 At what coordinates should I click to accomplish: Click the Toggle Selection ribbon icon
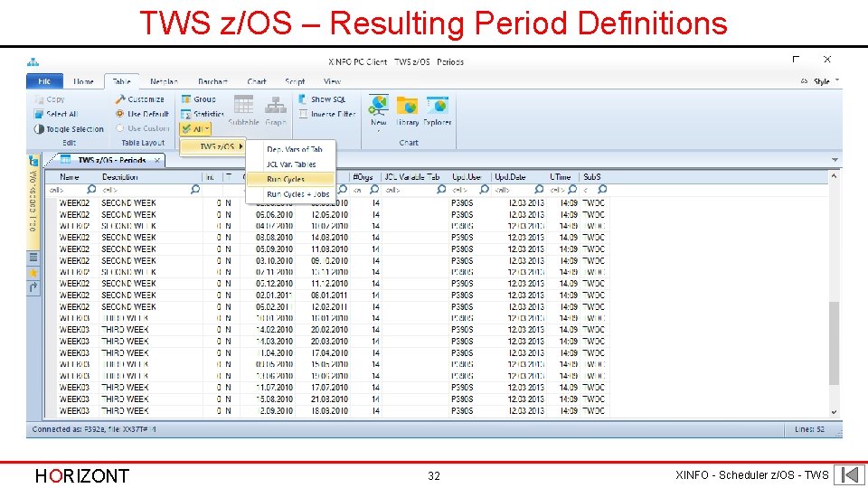(39, 129)
